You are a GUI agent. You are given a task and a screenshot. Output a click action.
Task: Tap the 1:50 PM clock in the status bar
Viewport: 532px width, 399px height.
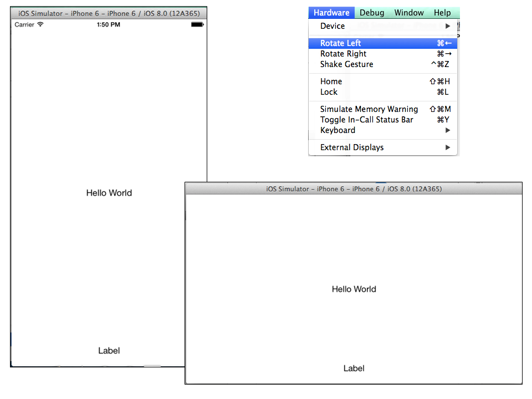tap(109, 25)
